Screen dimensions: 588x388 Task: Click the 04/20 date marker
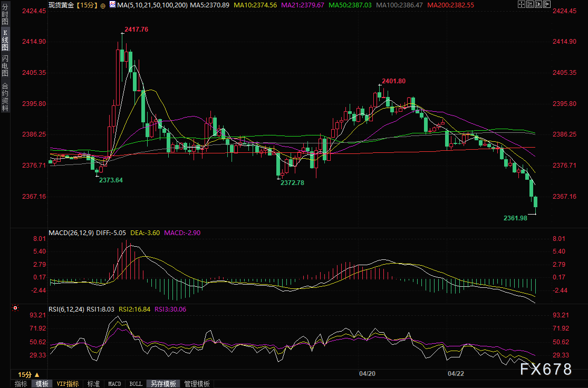367,374
